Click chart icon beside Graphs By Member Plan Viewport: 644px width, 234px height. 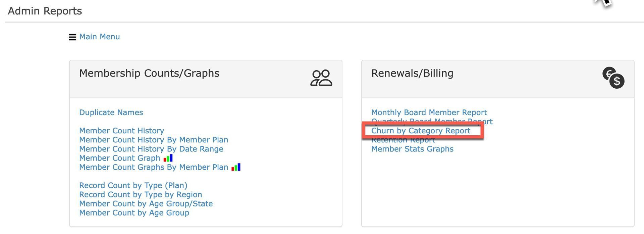236,167
